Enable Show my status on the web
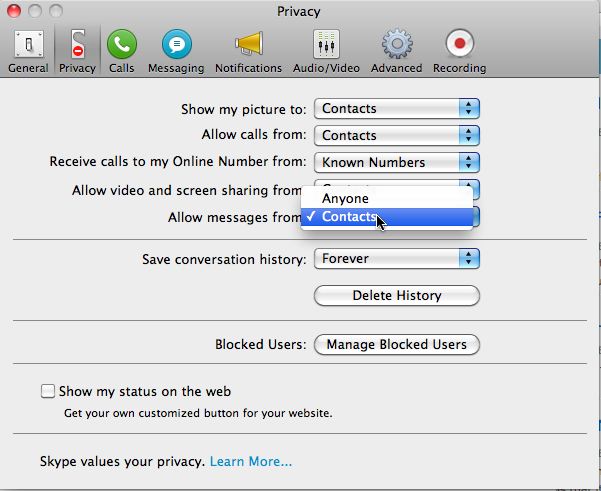This screenshot has width=601, height=491. click(x=47, y=392)
